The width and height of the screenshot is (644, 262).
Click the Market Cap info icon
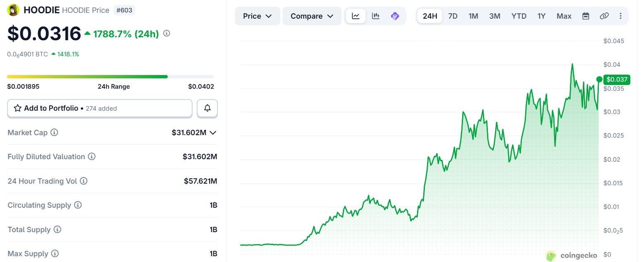54,133
